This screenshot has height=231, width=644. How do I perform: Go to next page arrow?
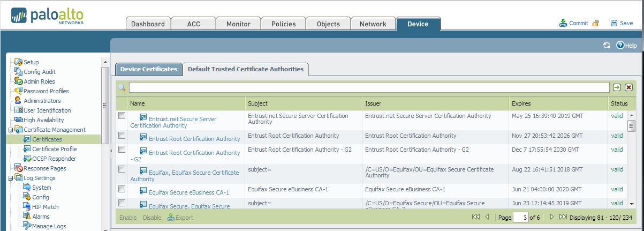click(x=551, y=217)
